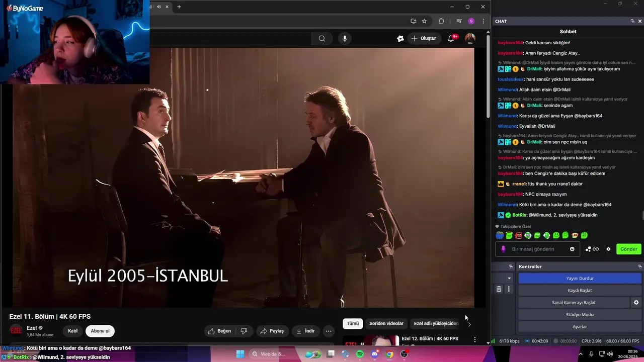Show next filter chips with arrow
The width and height of the screenshot is (644, 362).
(469, 324)
